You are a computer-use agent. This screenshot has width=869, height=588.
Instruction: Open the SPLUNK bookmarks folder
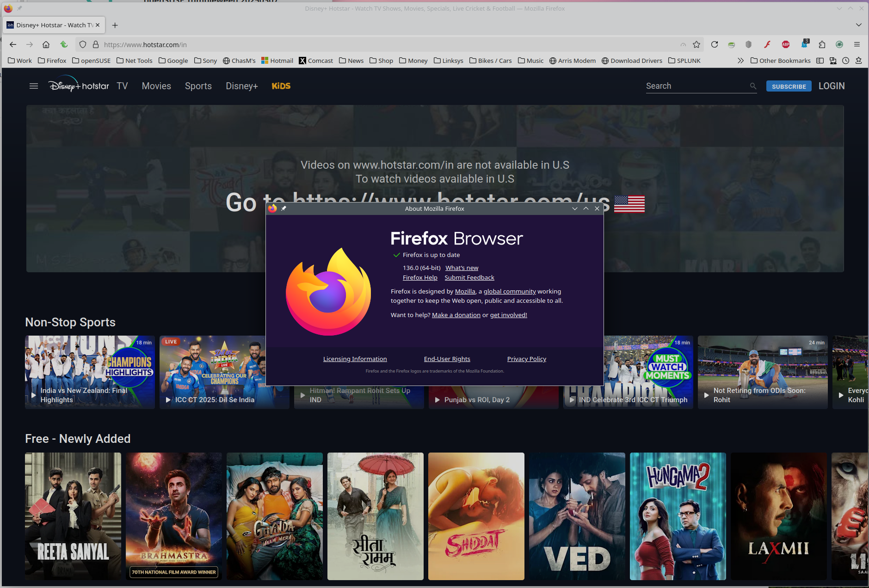pos(684,61)
